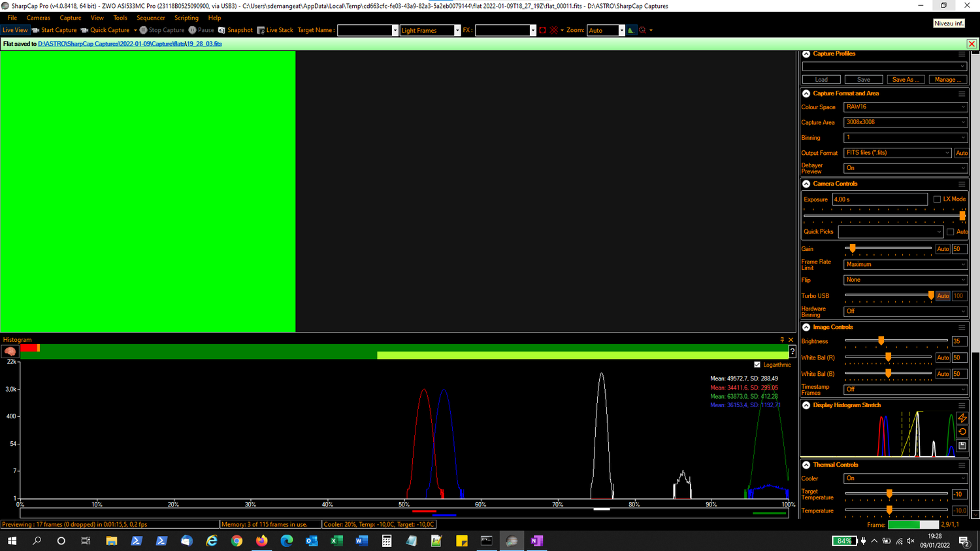The image size is (980, 551).
Task: Enable the LX Mode checkbox
Action: pyautogui.click(x=937, y=199)
